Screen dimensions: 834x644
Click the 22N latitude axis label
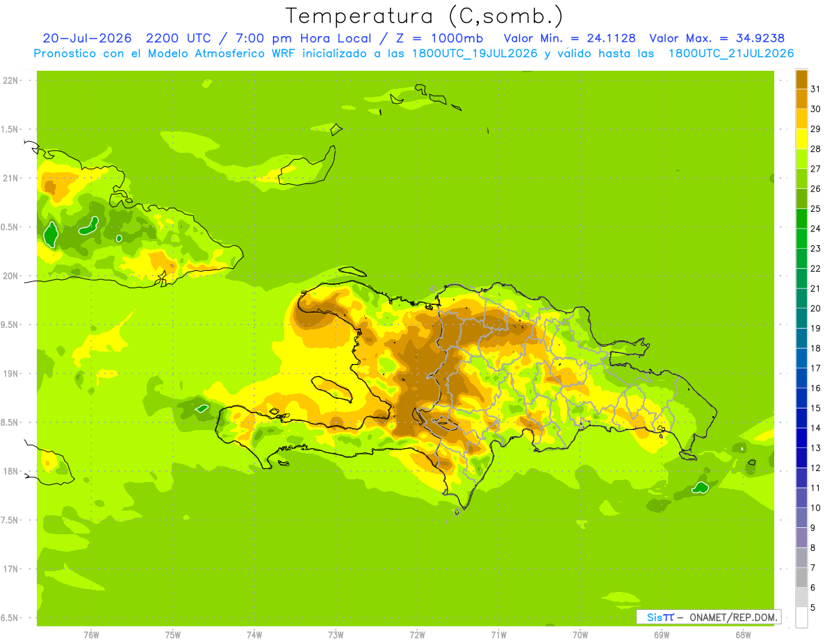pos(10,81)
